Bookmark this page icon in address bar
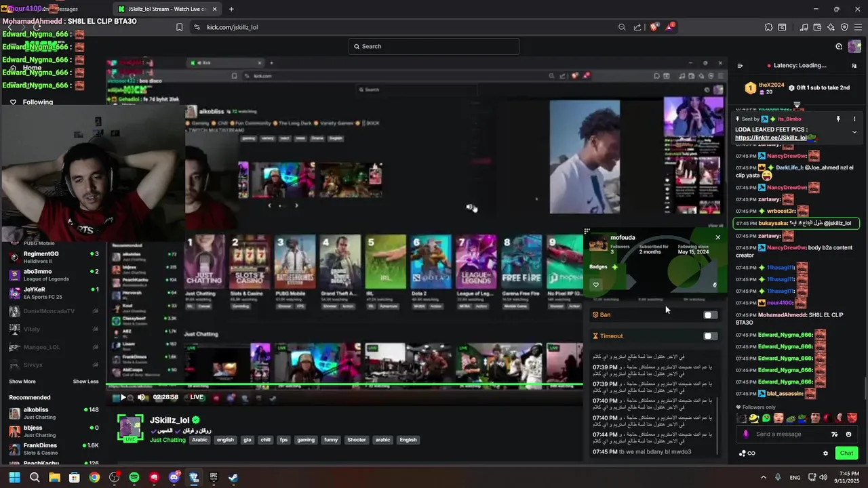This screenshot has width=868, height=488. tap(179, 27)
